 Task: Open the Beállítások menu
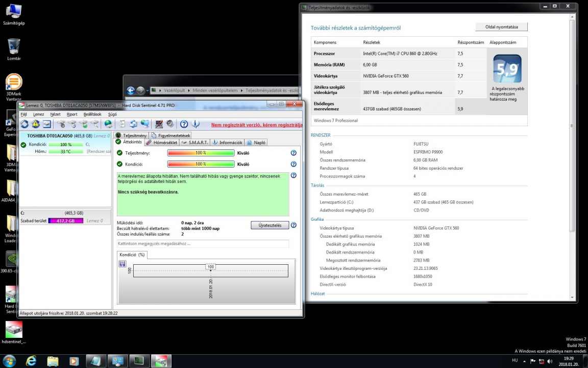pyautogui.click(x=92, y=114)
